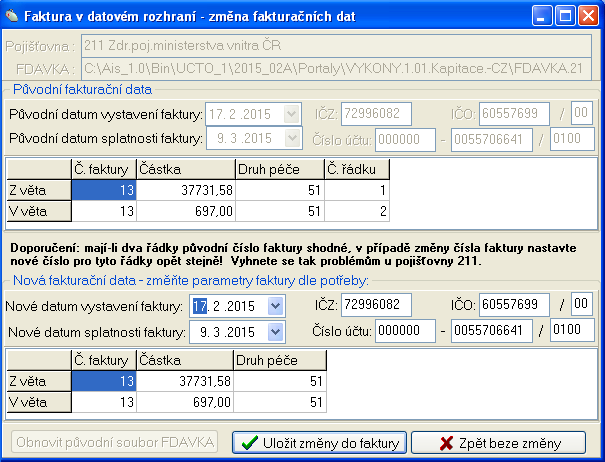Open 'Nové datum vystavení faktury' dropdown
605x462 pixels.
click(276, 305)
